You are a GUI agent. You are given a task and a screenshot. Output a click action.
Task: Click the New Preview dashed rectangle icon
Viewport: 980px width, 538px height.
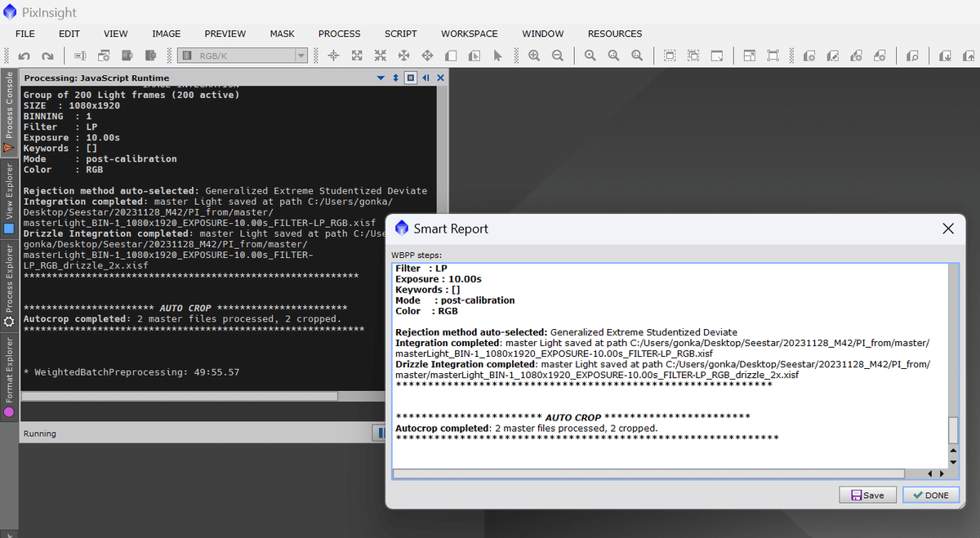click(669, 56)
